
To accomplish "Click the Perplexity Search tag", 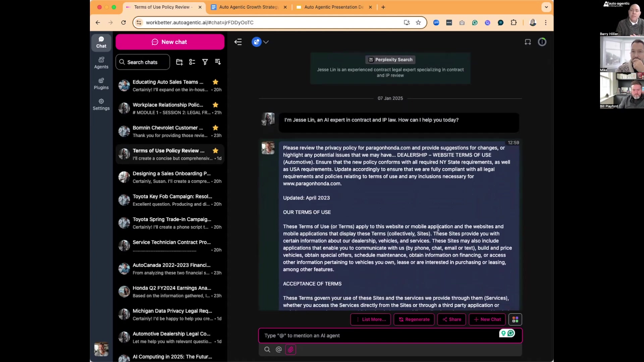I will (x=390, y=60).
